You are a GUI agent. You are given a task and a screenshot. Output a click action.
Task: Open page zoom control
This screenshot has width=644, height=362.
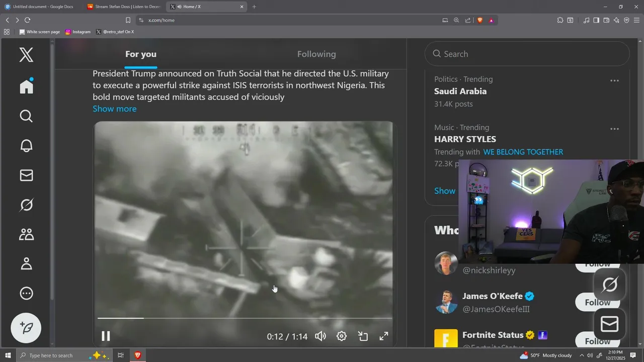coord(456,20)
